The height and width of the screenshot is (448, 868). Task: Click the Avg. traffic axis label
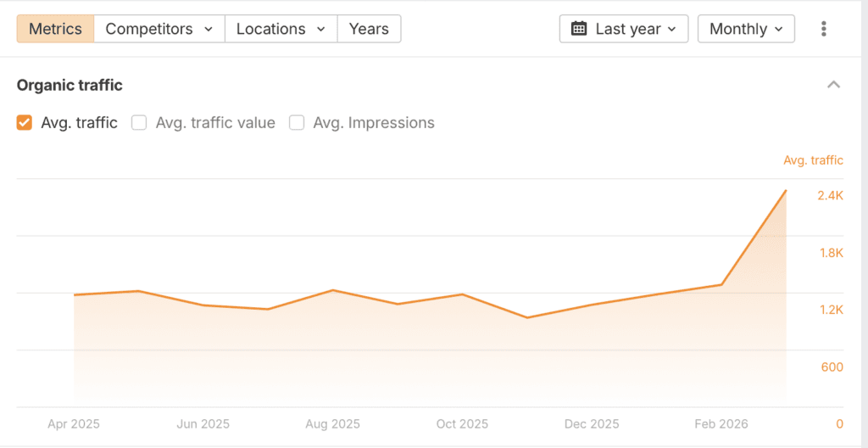click(x=813, y=160)
